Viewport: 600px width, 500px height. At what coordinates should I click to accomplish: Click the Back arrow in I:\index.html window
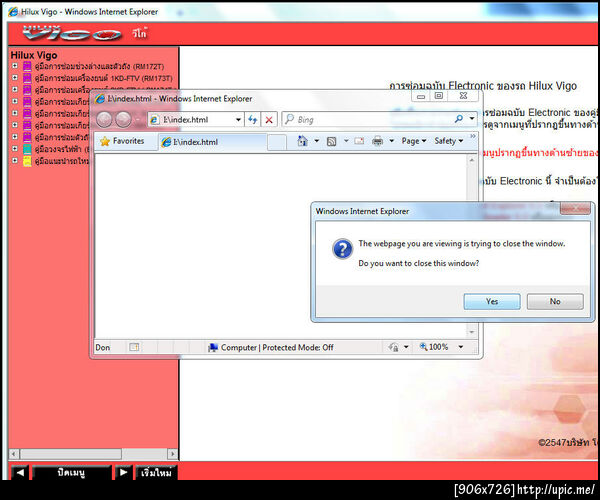tap(104, 120)
